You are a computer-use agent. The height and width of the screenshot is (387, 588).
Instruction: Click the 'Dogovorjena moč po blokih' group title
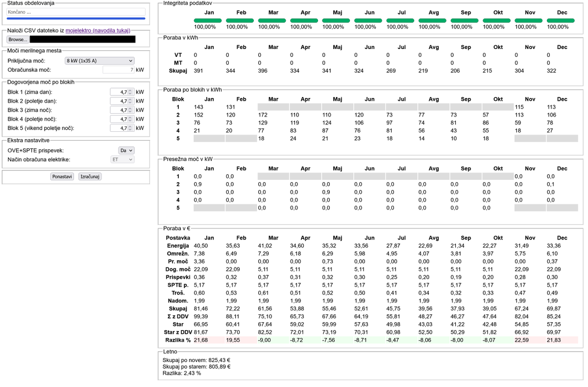coord(41,82)
